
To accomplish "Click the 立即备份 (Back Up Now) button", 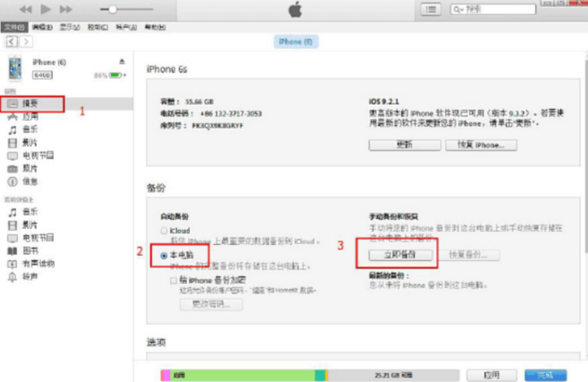I will tap(400, 255).
